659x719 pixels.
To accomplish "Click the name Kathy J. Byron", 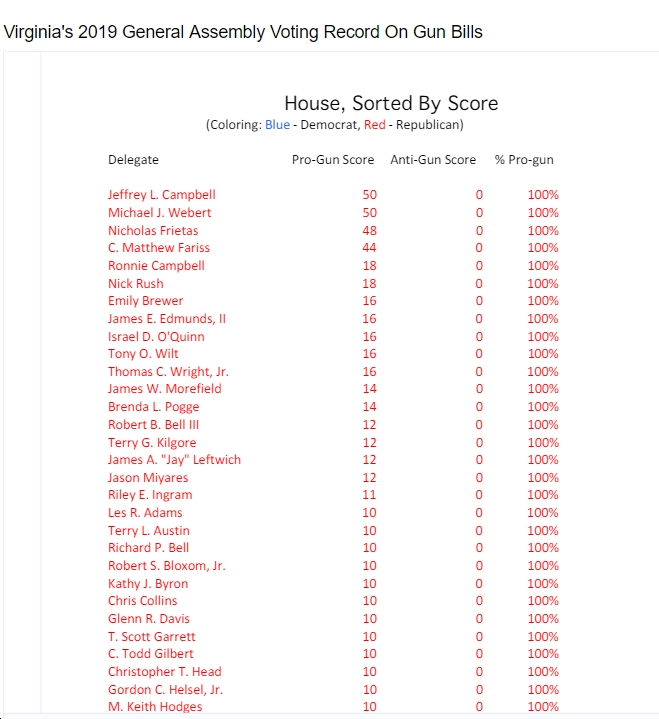I will click(148, 584).
